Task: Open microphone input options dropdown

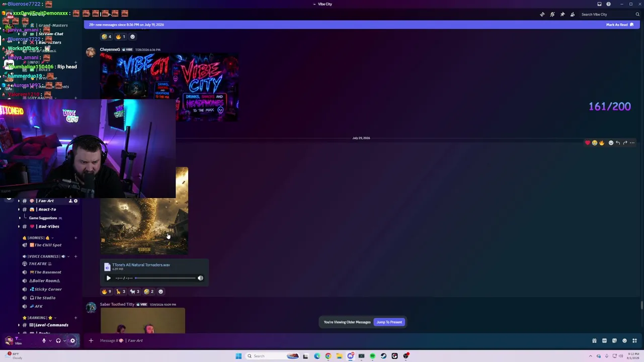Action: click(50, 341)
